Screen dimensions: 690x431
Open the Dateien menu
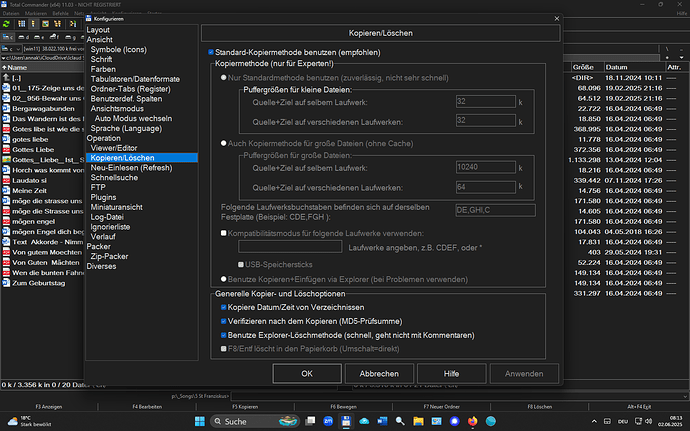(11, 14)
